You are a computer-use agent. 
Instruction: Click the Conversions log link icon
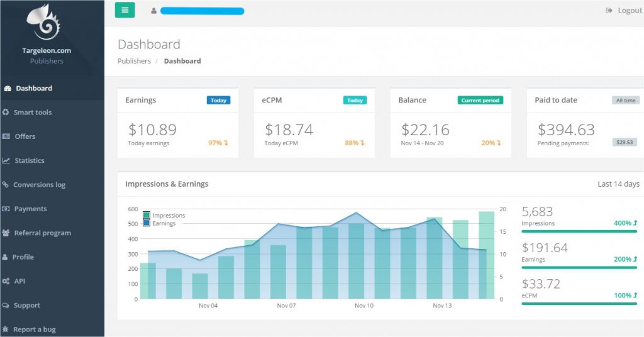pyautogui.click(x=6, y=185)
